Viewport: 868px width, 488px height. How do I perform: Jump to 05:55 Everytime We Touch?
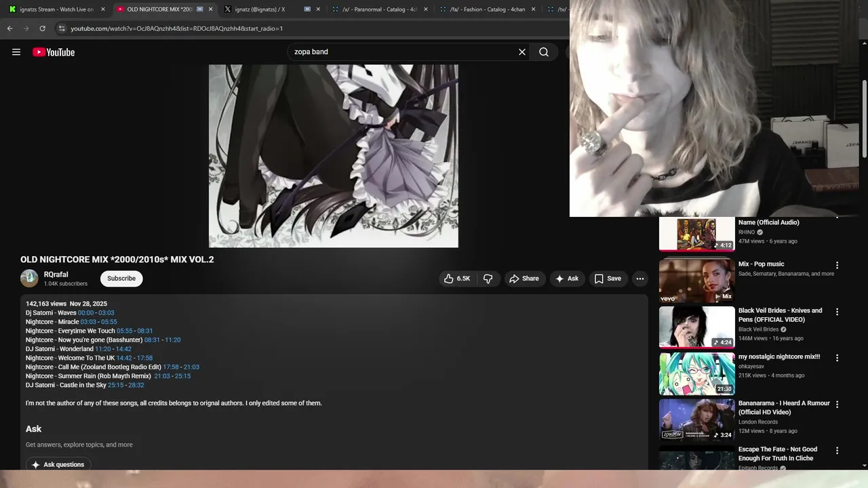(125, 331)
